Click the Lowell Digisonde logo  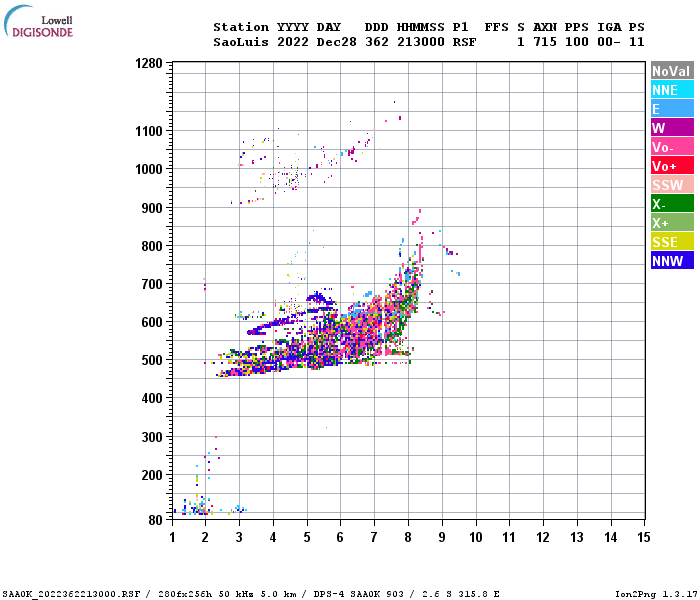tap(38, 21)
